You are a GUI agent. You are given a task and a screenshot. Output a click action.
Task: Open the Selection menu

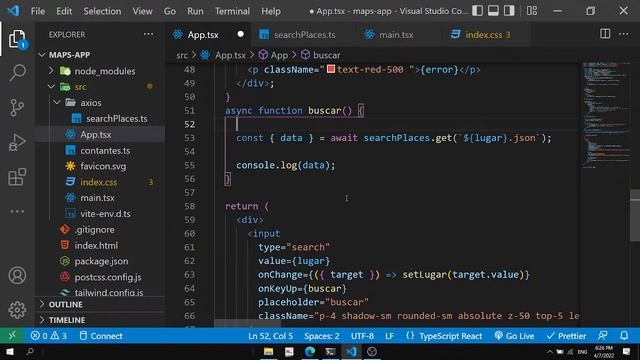(x=102, y=11)
